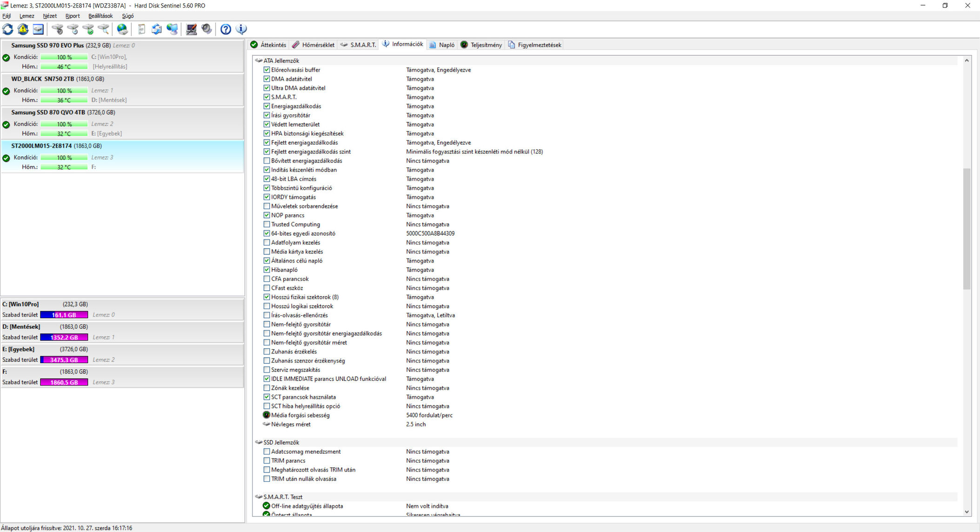Switch to the Hőmérséklet tab
This screenshot has height=532, width=980.
tap(313, 45)
